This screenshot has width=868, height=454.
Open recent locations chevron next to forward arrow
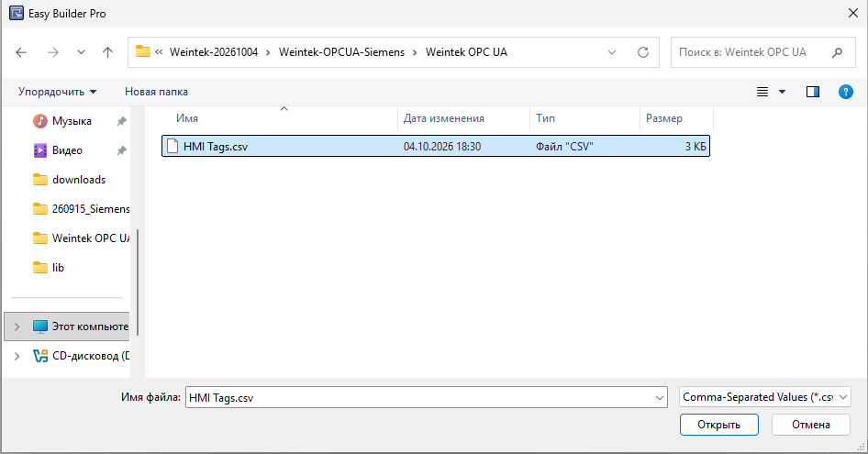[81, 52]
